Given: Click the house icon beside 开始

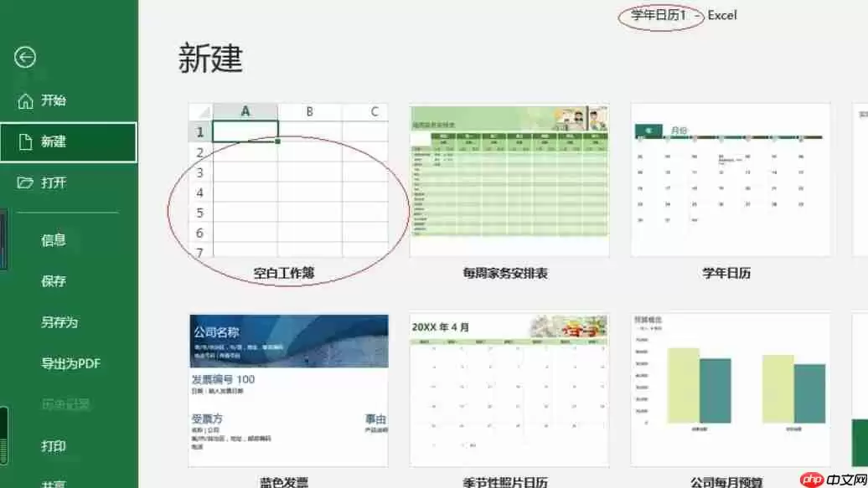Looking at the screenshot, I should (x=28, y=100).
